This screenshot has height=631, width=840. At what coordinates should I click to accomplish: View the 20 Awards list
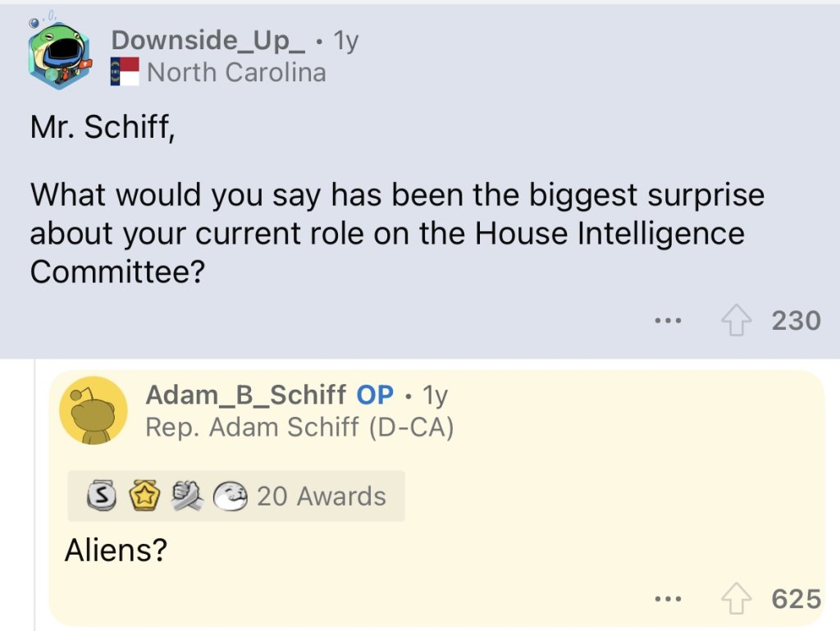(x=321, y=496)
